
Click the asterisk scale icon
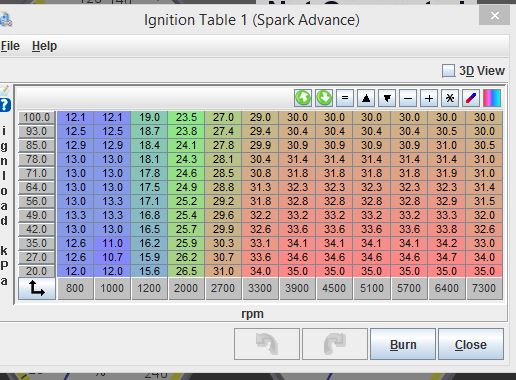[450, 98]
